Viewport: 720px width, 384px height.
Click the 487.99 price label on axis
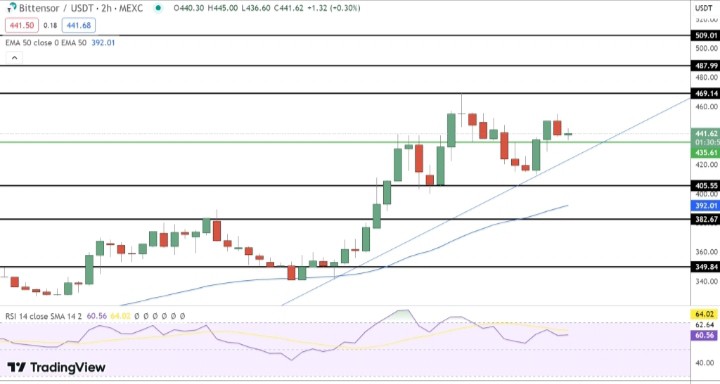tap(705, 66)
